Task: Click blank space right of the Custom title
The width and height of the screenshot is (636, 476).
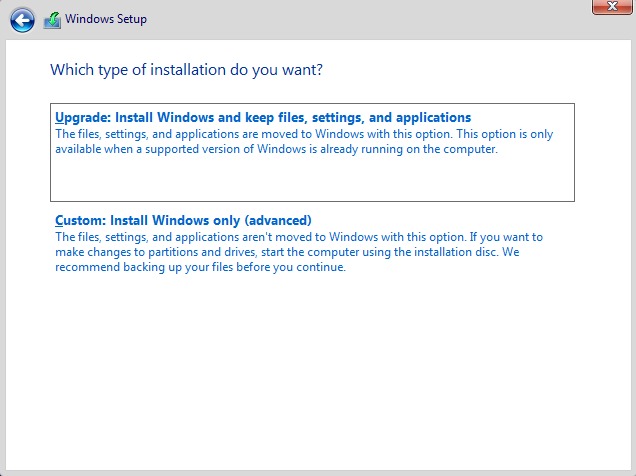Action: pos(450,220)
